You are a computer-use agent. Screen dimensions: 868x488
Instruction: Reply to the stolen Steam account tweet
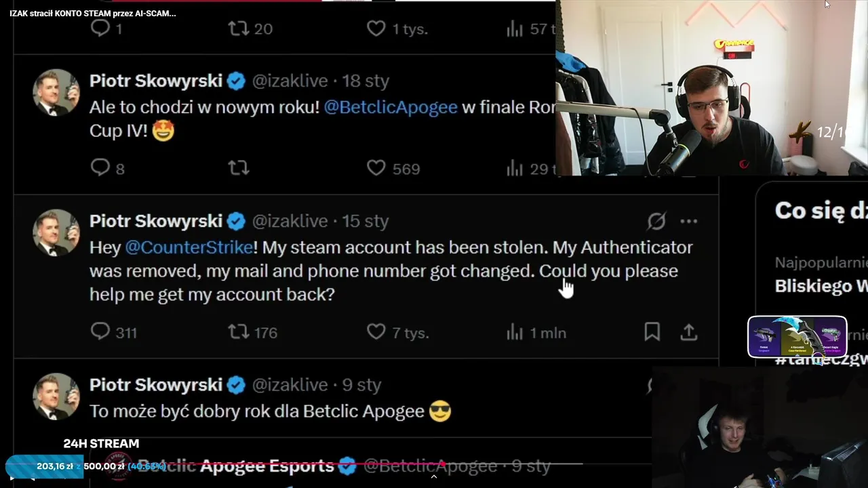point(100,331)
